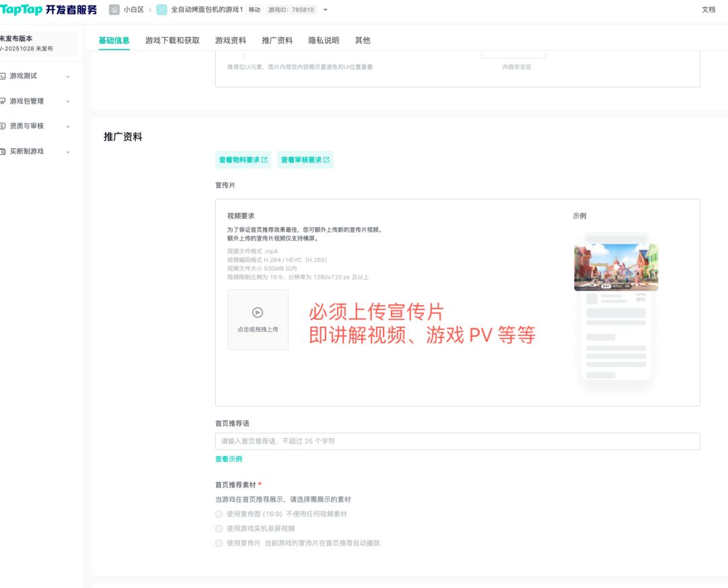The width and height of the screenshot is (728, 588).
Task: Select 使用宣传图 (16:9) radio option
Action: coord(218,514)
